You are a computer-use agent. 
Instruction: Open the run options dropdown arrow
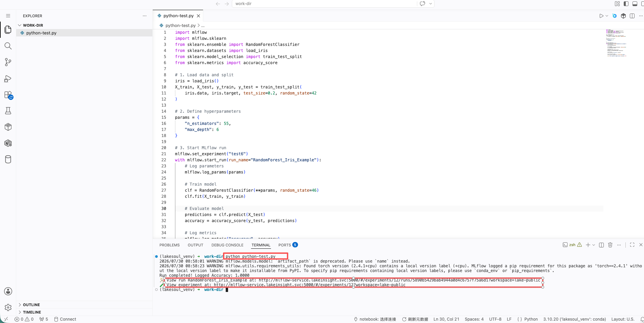pos(607,16)
